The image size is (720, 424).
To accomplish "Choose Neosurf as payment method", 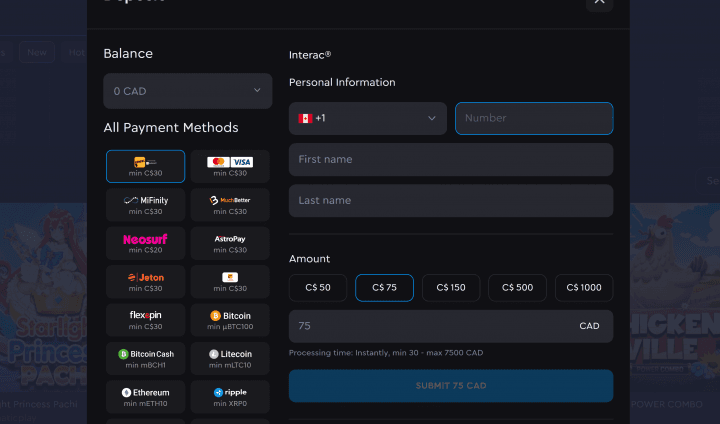I will click(x=145, y=243).
